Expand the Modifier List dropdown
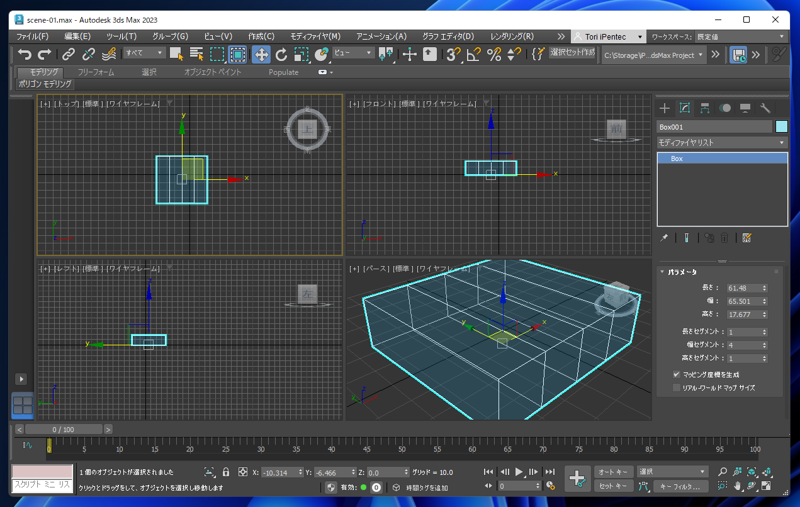Viewport: 800px width, 507px height. click(721, 142)
